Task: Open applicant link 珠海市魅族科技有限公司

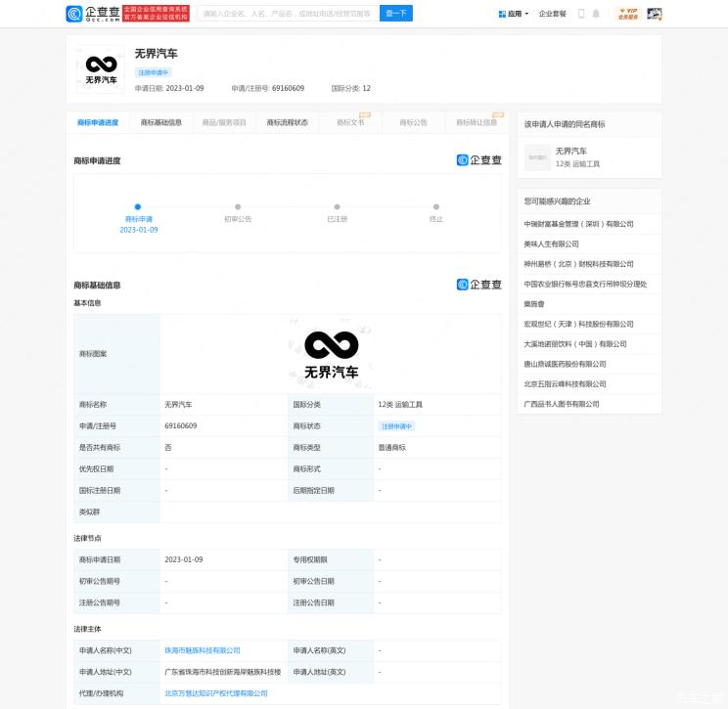Action: (203, 650)
